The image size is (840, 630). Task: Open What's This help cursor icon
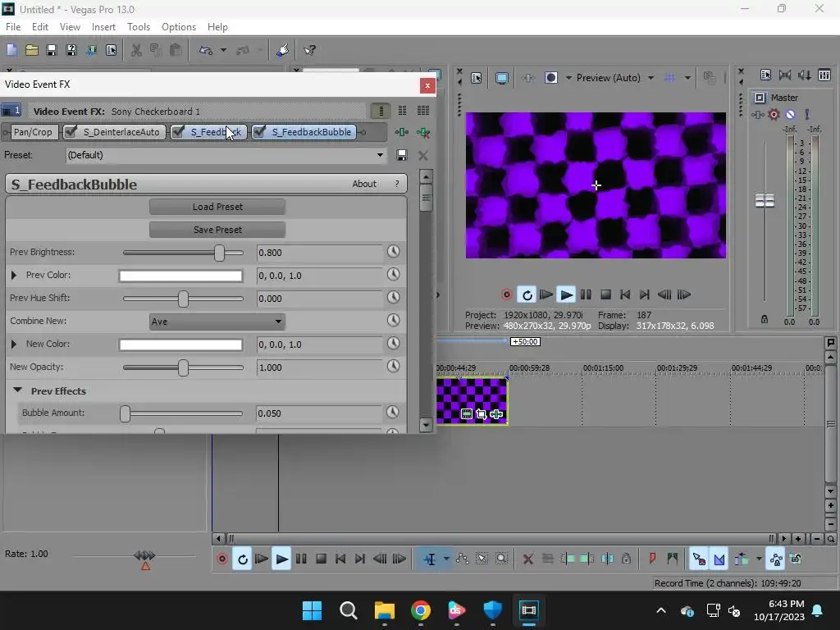click(x=309, y=50)
